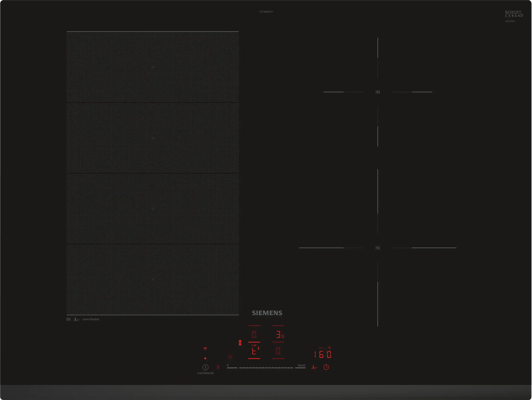Tap the boost end of power slider
This screenshot has width=532, height=400.
(300, 367)
